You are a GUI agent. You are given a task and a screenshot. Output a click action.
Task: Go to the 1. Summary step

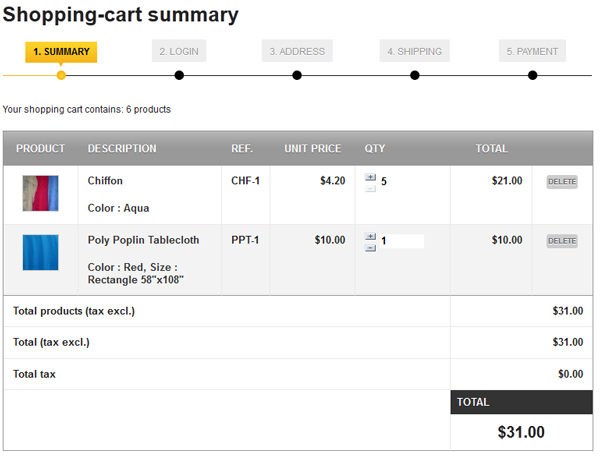pos(61,51)
